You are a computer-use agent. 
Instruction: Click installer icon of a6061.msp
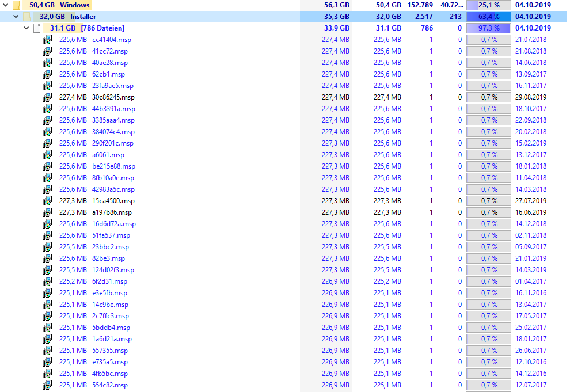47,155
